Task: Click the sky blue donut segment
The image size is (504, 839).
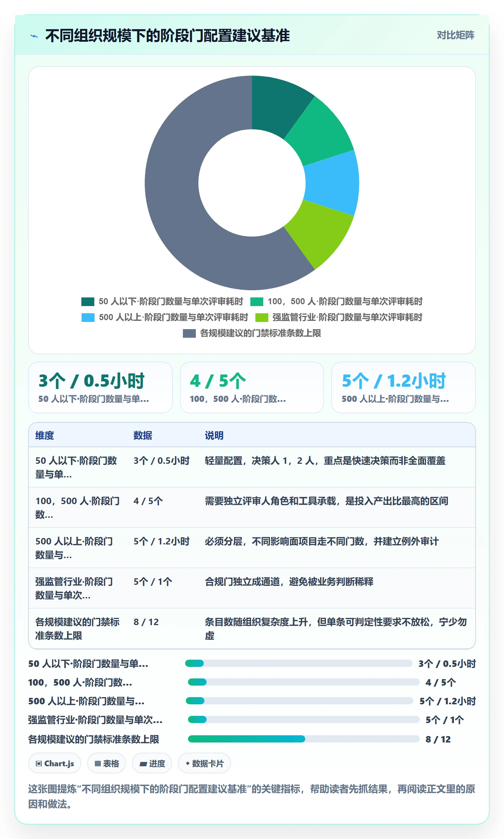Action: (x=332, y=183)
